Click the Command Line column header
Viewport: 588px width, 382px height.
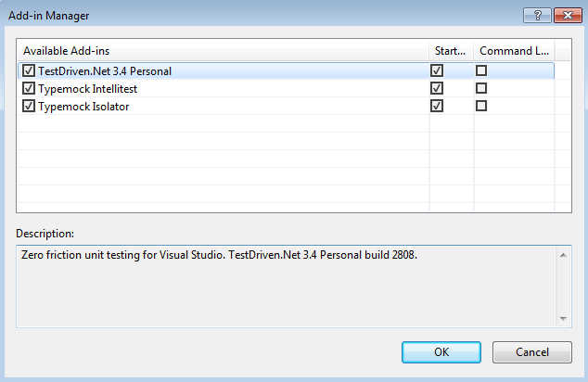point(514,50)
